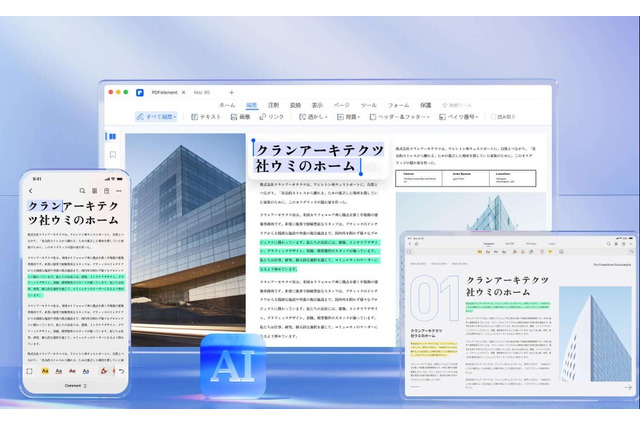640x426 pixels.
Task: Tap the back chevron on tablet
Action: point(410,244)
